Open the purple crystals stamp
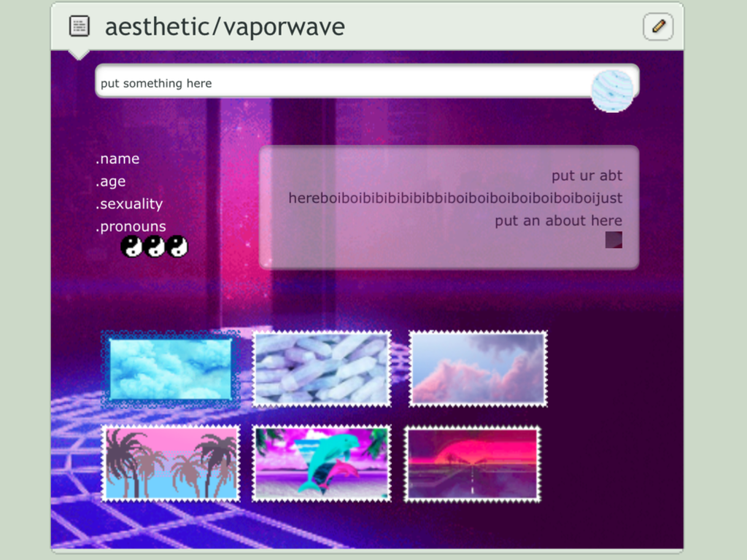This screenshot has width=747, height=560. tap(322, 369)
